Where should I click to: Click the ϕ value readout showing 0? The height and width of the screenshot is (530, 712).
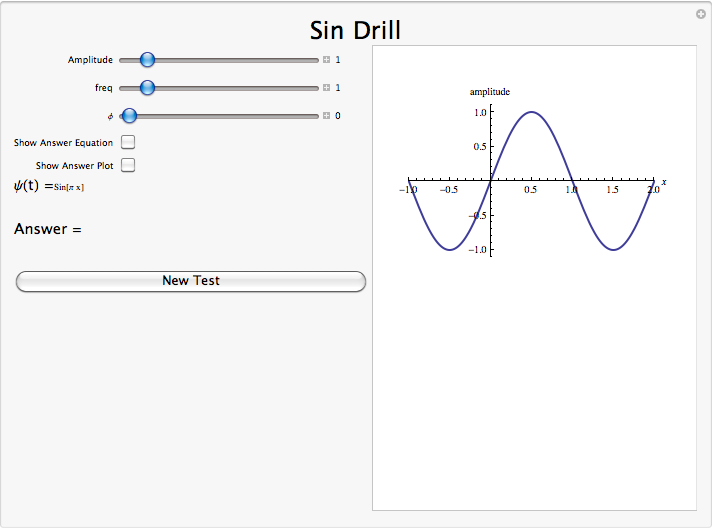pos(338,116)
